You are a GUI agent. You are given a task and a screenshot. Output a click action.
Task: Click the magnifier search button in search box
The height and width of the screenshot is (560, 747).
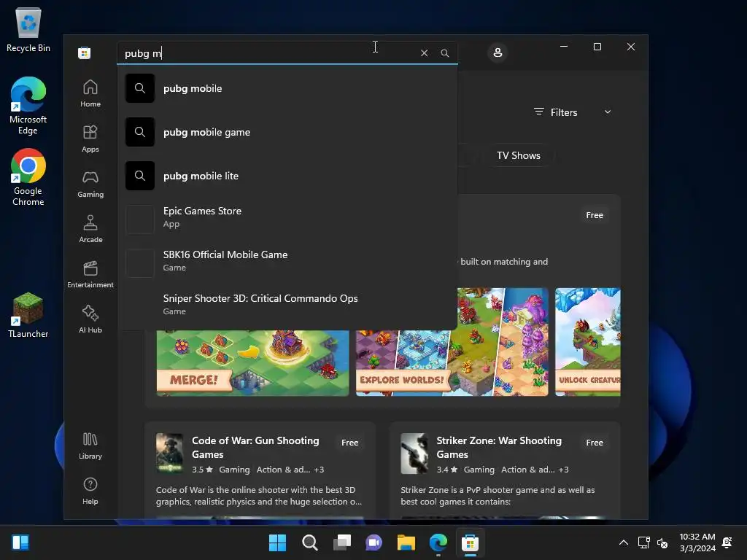[x=444, y=52]
